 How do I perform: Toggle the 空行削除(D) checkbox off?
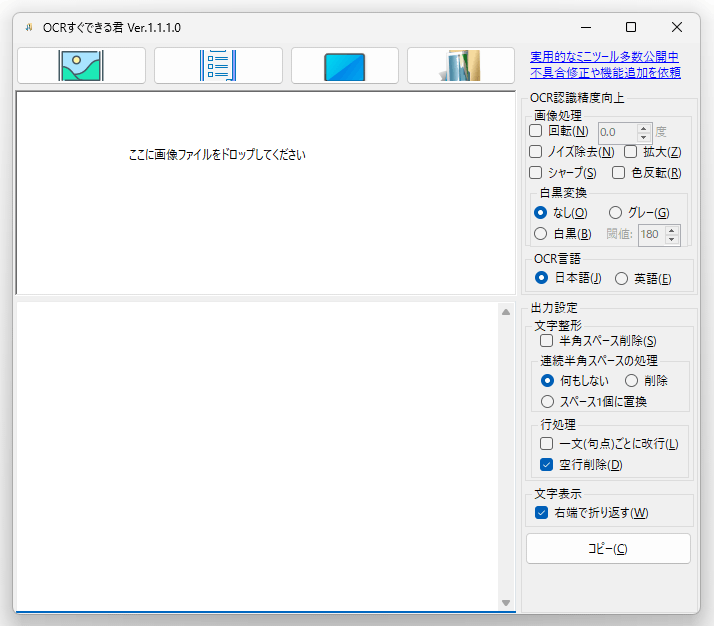[546, 464]
